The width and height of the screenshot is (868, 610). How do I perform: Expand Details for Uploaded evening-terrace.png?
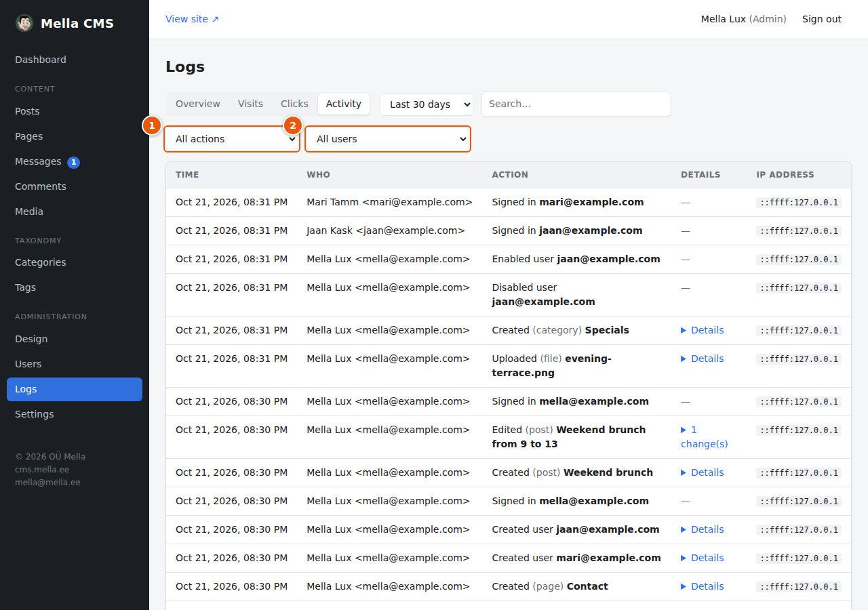(703, 359)
